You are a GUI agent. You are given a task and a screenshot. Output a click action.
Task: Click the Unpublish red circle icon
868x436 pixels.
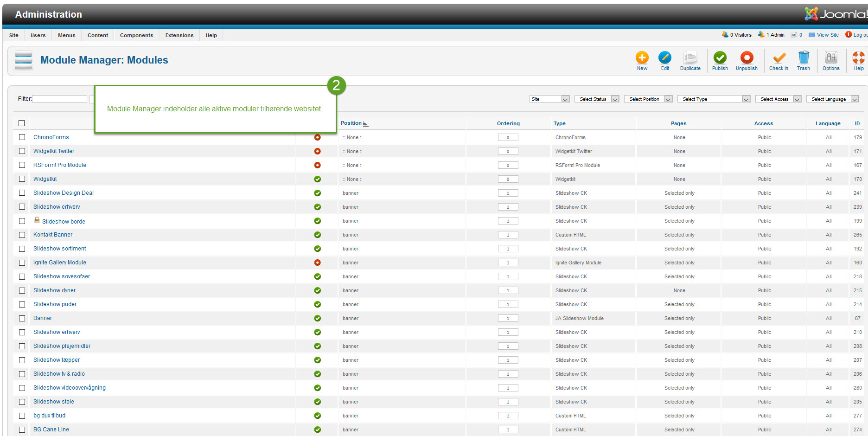click(747, 58)
